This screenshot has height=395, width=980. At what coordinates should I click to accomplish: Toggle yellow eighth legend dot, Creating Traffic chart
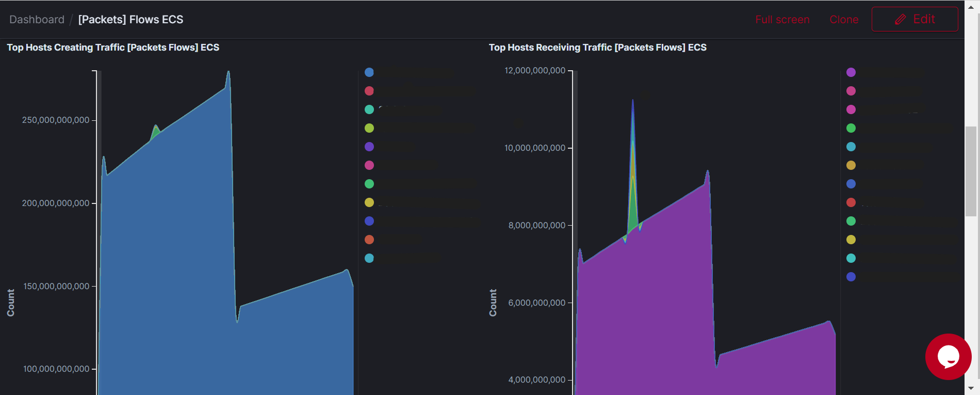[369, 202]
